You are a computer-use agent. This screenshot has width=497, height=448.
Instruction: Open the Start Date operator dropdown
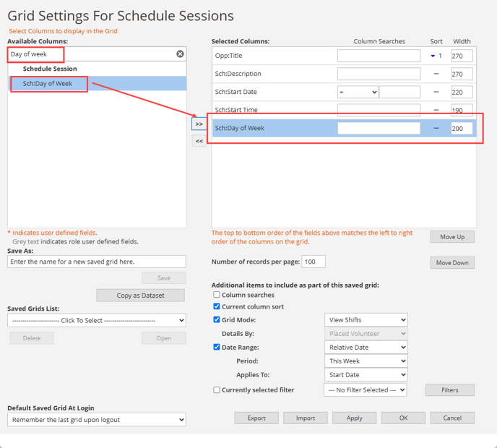click(358, 92)
